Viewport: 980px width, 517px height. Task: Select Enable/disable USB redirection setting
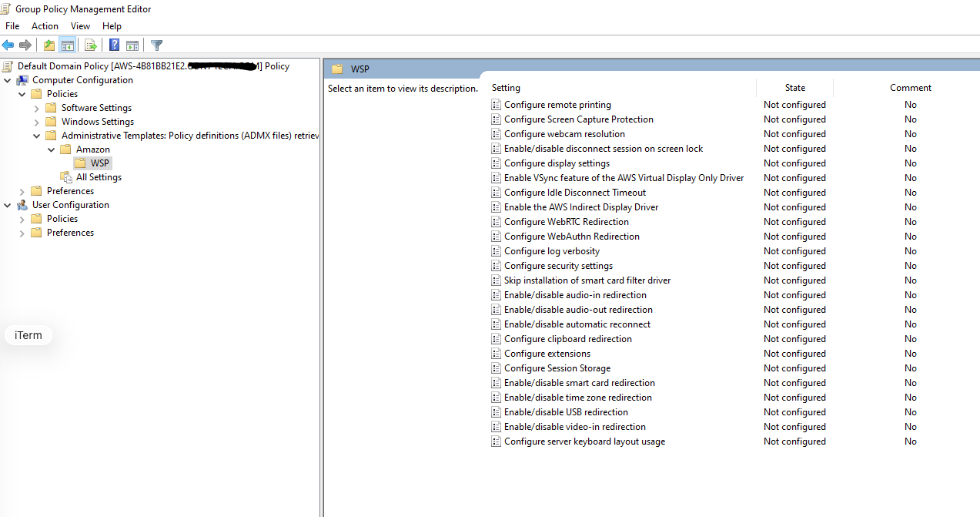coord(566,412)
